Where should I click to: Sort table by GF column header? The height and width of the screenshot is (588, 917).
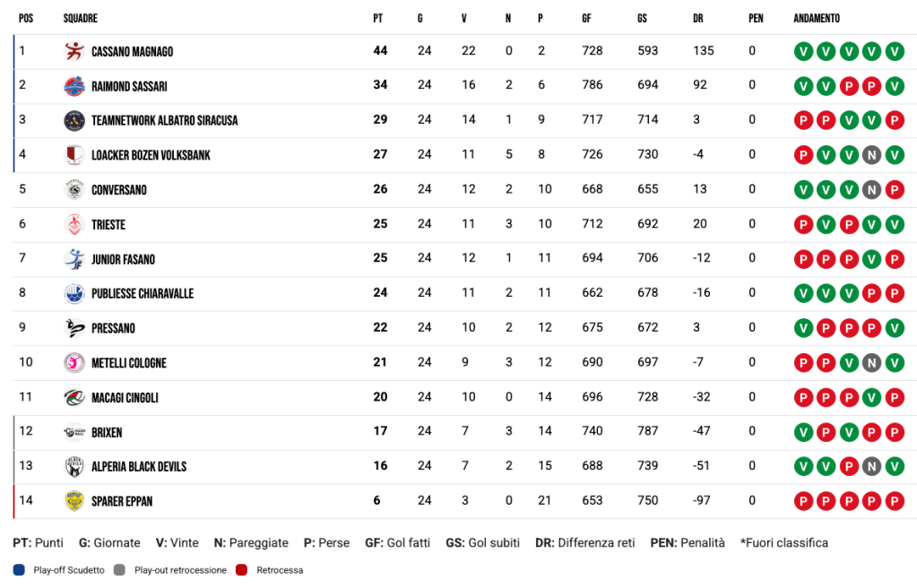(586, 19)
